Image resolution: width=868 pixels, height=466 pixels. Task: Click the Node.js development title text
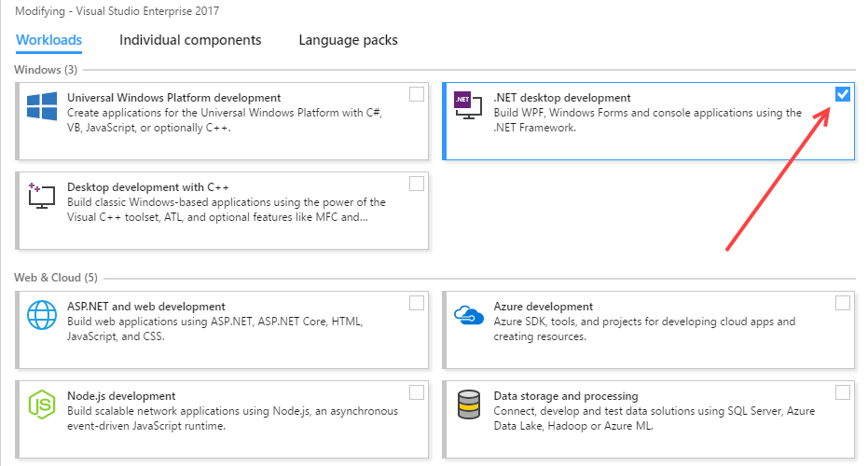[x=121, y=396]
